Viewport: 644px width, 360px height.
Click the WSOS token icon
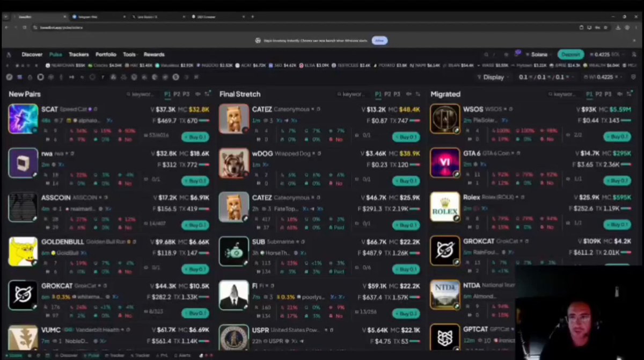coord(445,119)
